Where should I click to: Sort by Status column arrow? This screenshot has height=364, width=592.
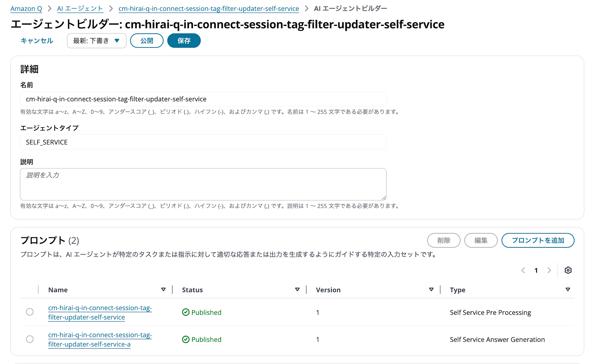point(297,289)
